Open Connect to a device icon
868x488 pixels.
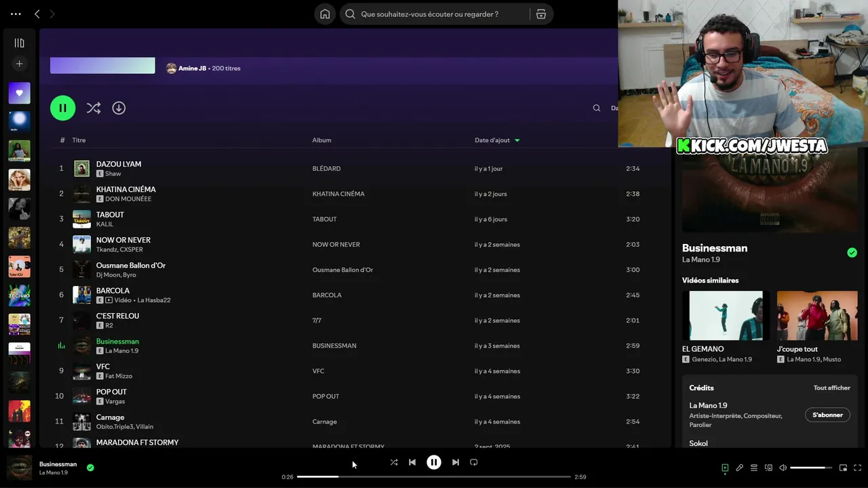pyautogui.click(x=768, y=468)
